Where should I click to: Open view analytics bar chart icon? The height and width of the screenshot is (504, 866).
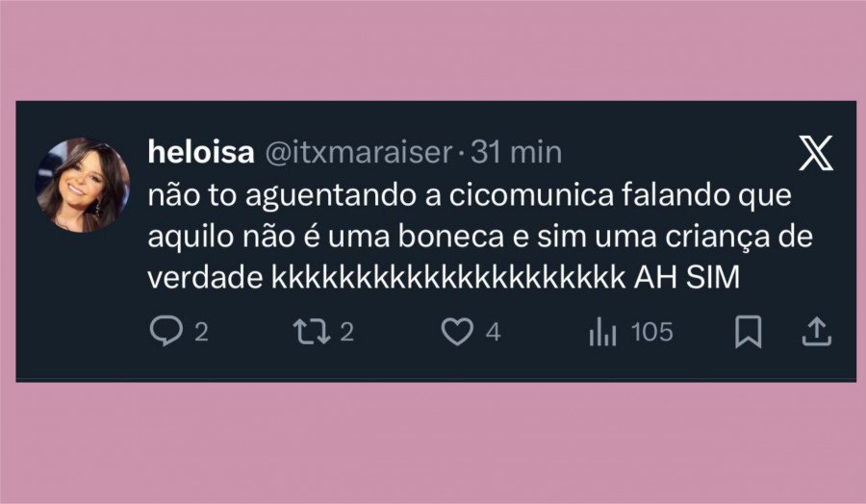click(602, 333)
